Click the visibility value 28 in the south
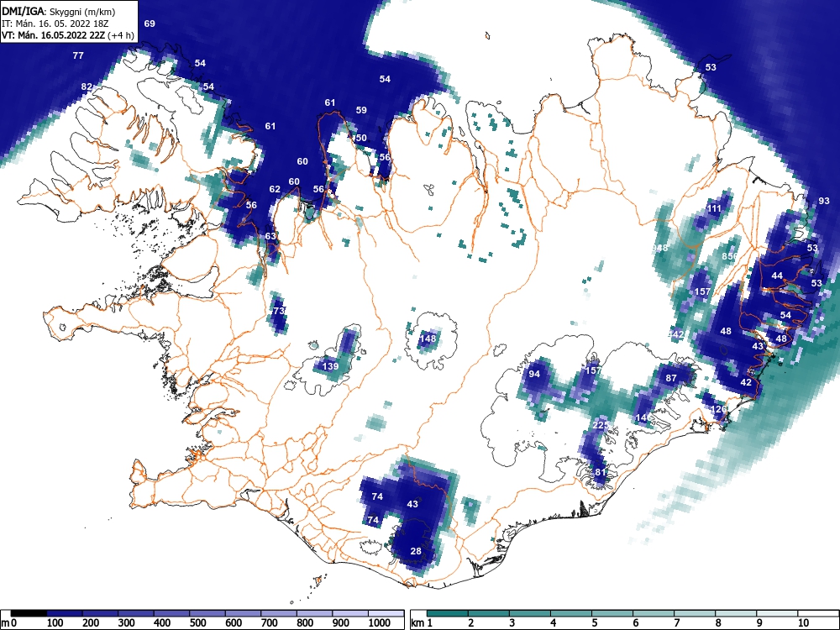The width and height of the screenshot is (840, 630). click(x=416, y=551)
